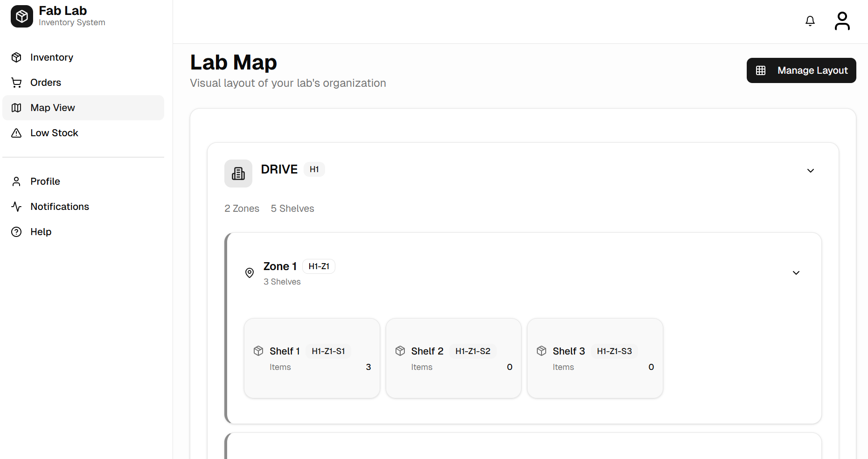868x459 pixels.
Task: Click the Low Stock warning triangle icon
Action: click(16, 133)
